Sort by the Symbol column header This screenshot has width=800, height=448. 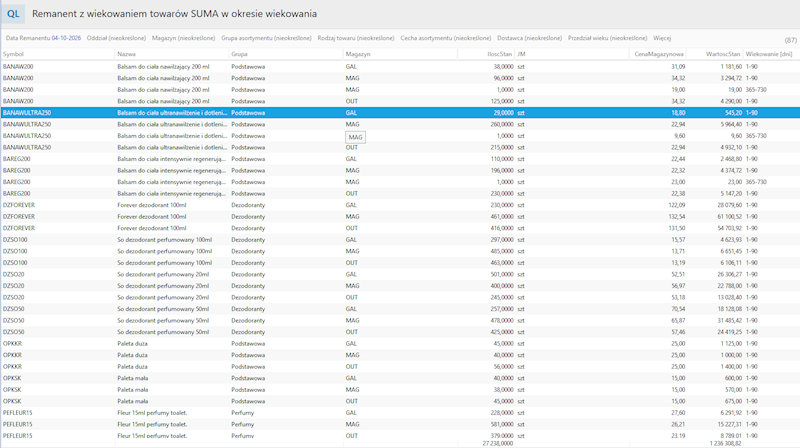(58, 54)
